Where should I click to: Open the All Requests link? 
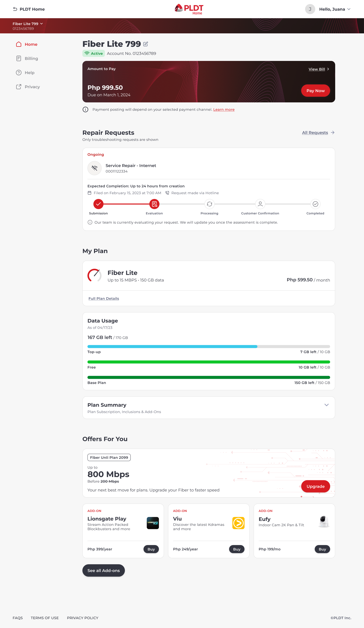[315, 132]
